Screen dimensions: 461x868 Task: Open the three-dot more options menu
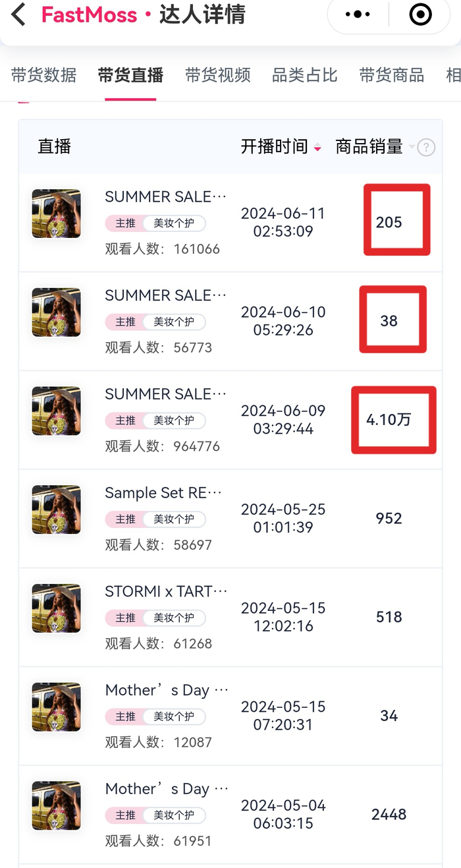(356, 13)
